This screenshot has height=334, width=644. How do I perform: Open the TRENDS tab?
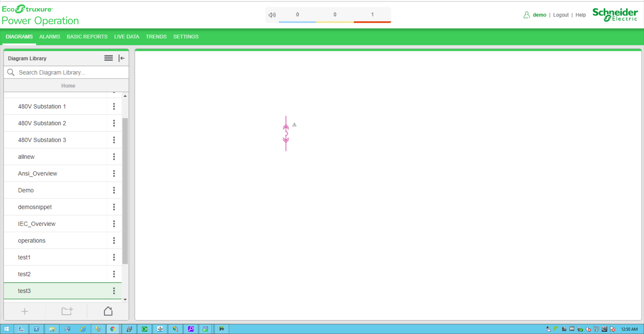tap(156, 37)
